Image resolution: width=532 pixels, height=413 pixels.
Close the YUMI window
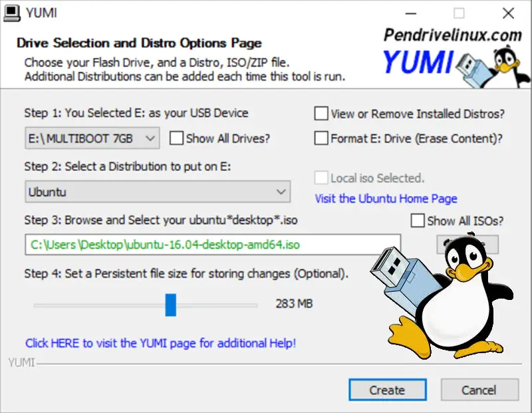[508, 13]
